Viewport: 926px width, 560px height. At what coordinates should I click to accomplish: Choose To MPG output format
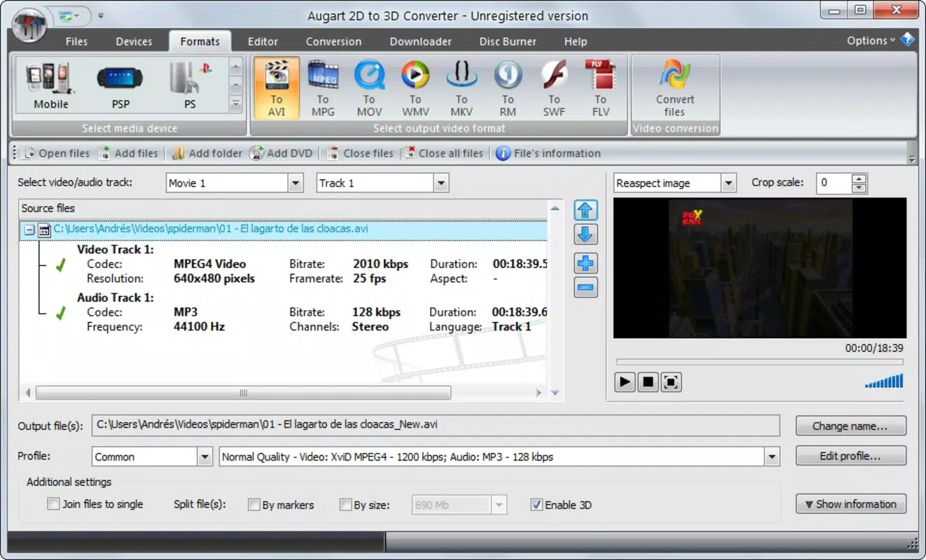tap(323, 88)
